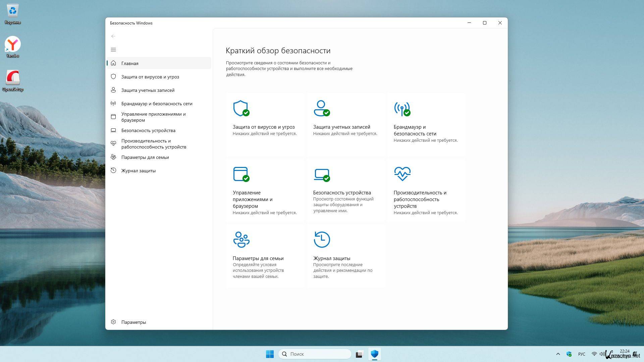Show hidden system tray icons chevron
The image size is (644, 362).
(x=558, y=354)
